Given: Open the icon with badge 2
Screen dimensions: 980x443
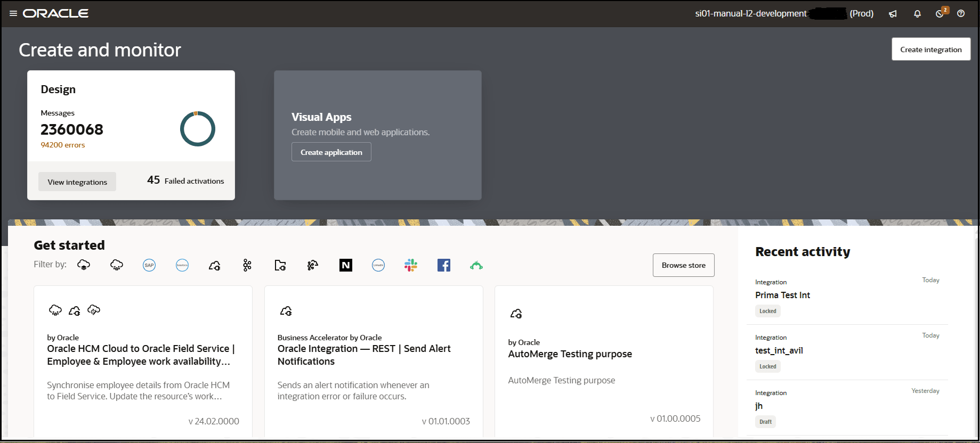Looking at the screenshot, I should 940,13.
